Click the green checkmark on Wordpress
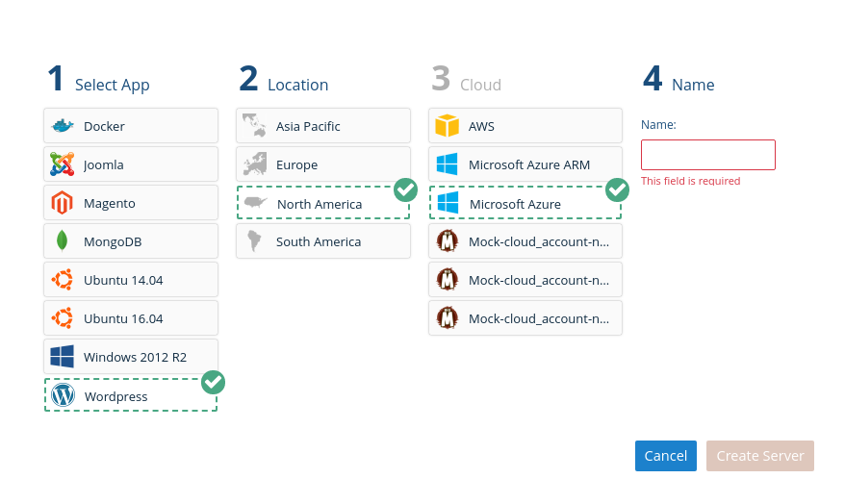 click(213, 382)
